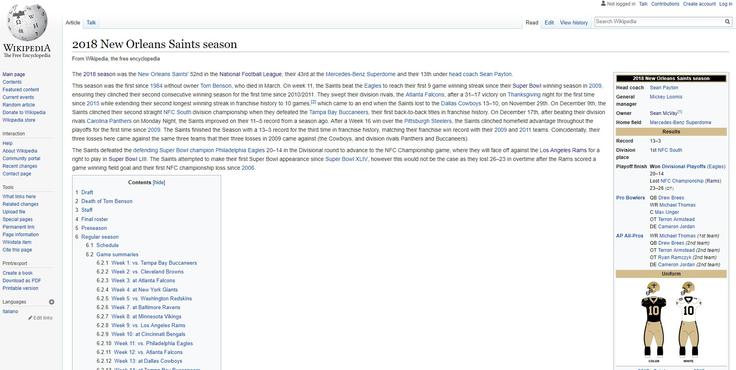The height and width of the screenshot is (370, 736).
Task: Open the Languages settings gear icon
Action: point(52,302)
